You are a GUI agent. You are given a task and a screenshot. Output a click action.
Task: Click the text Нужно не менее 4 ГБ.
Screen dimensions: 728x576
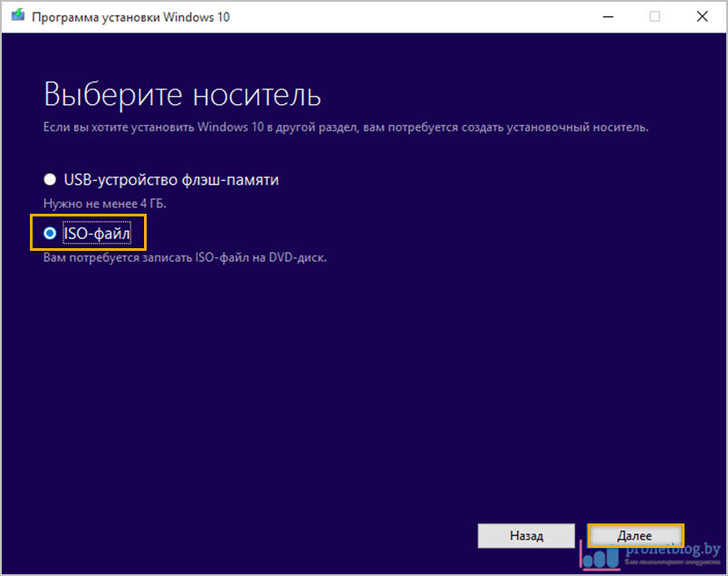click(104, 204)
